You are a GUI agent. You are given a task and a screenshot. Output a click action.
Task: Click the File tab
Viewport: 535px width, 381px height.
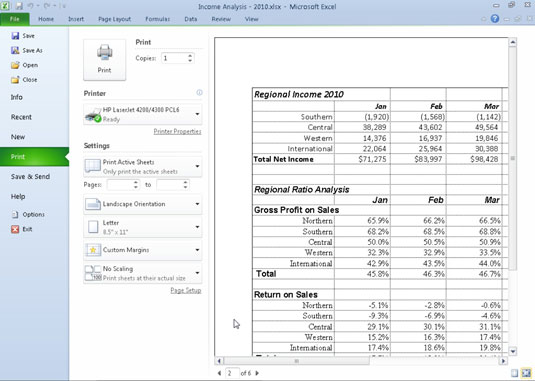[x=15, y=19]
